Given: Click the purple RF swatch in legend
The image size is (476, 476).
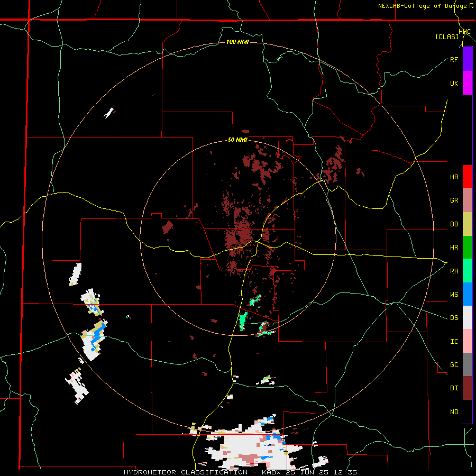Looking at the screenshot, I should pyautogui.click(x=467, y=59).
